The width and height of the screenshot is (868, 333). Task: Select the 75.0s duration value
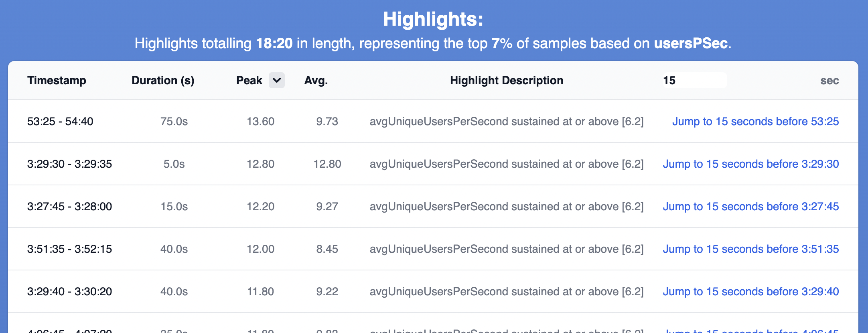coord(174,121)
